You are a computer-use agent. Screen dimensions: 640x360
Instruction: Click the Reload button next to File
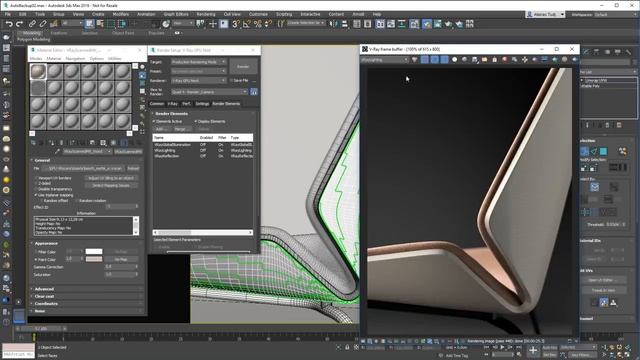coord(133,168)
